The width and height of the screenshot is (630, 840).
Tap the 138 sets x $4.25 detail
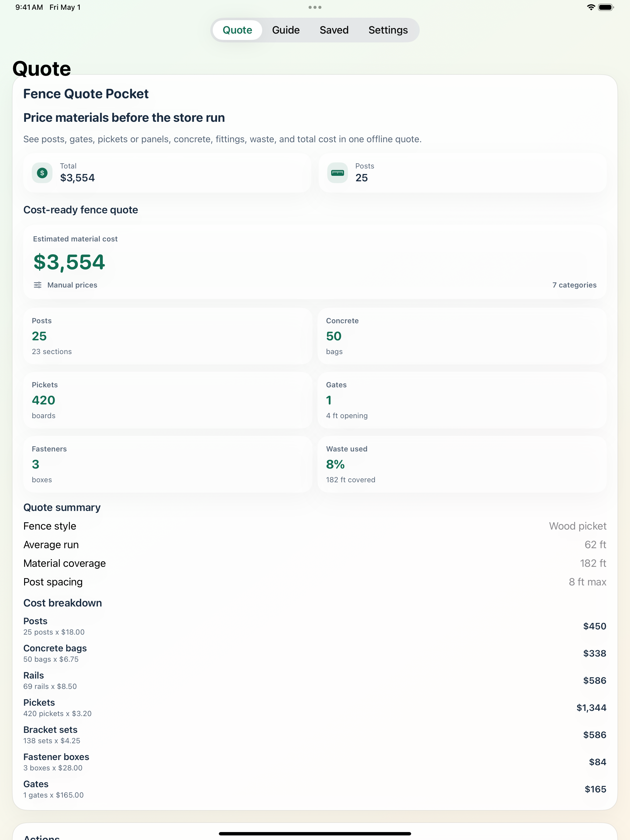click(52, 740)
